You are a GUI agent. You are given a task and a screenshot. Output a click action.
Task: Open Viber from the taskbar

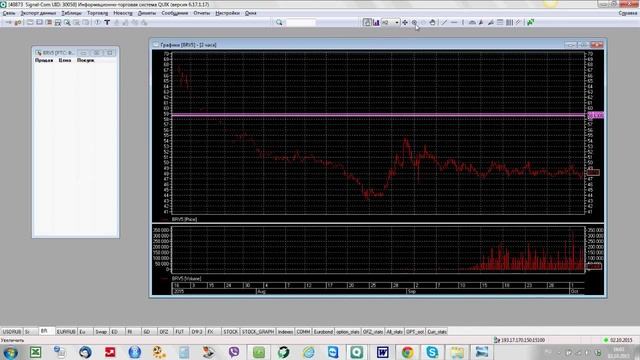(234, 352)
